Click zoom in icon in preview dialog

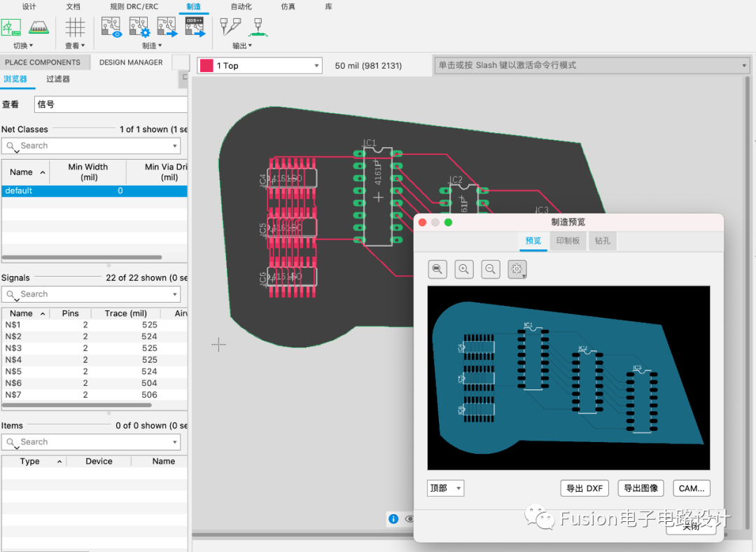pyautogui.click(x=464, y=269)
